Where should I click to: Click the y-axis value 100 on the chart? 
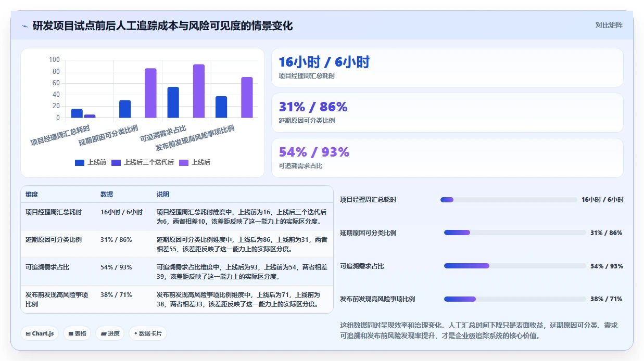[x=55, y=60]
